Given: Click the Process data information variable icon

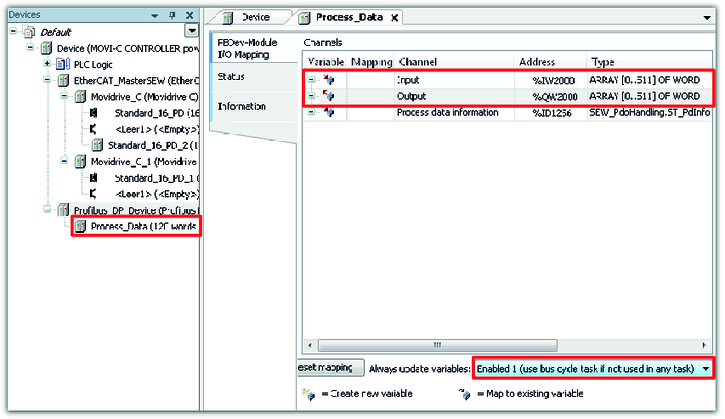Looking at the screenshot, I should pos(327,113).
